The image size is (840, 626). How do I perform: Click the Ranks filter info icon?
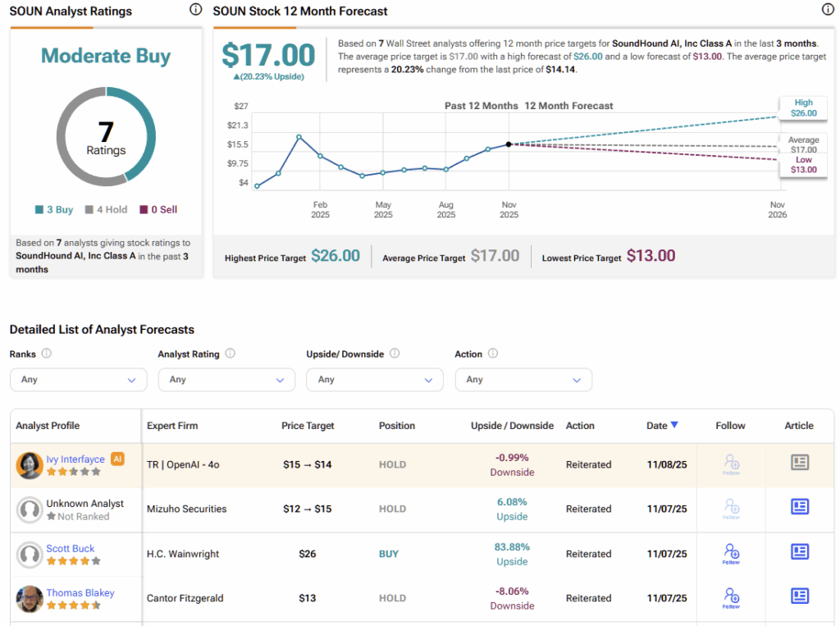(47, 354)
